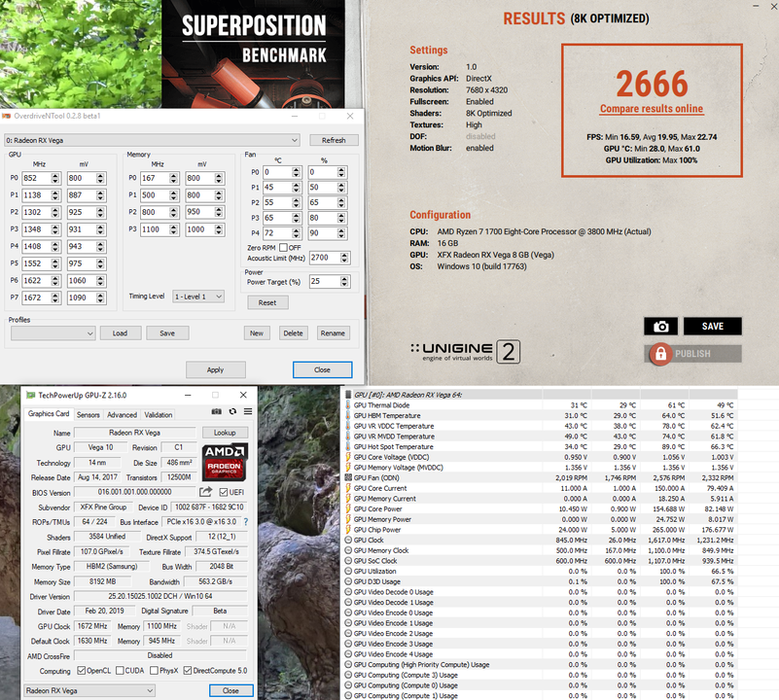Toggle the PhysX checkbox
The image size is (779, 700).
[x=154, y=671]
